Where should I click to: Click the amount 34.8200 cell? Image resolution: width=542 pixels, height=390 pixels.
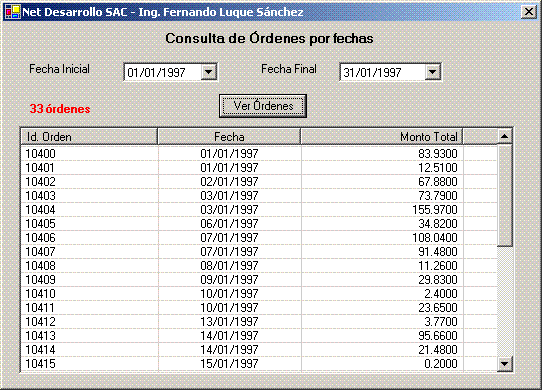(x=382, y=224)
